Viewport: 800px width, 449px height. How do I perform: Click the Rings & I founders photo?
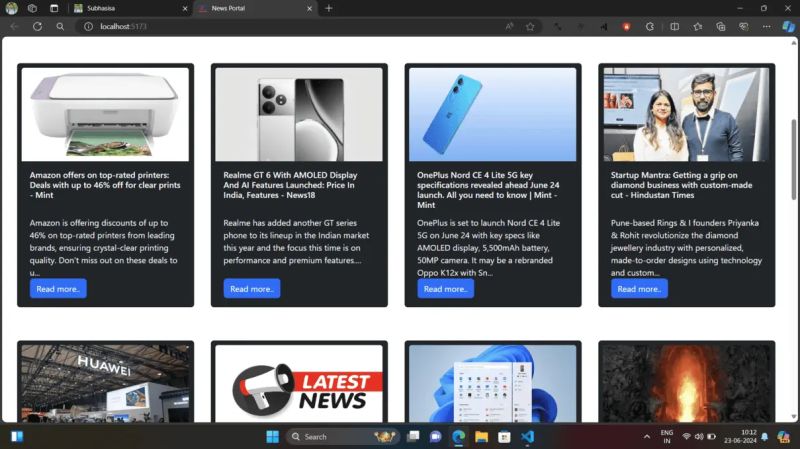687,115
